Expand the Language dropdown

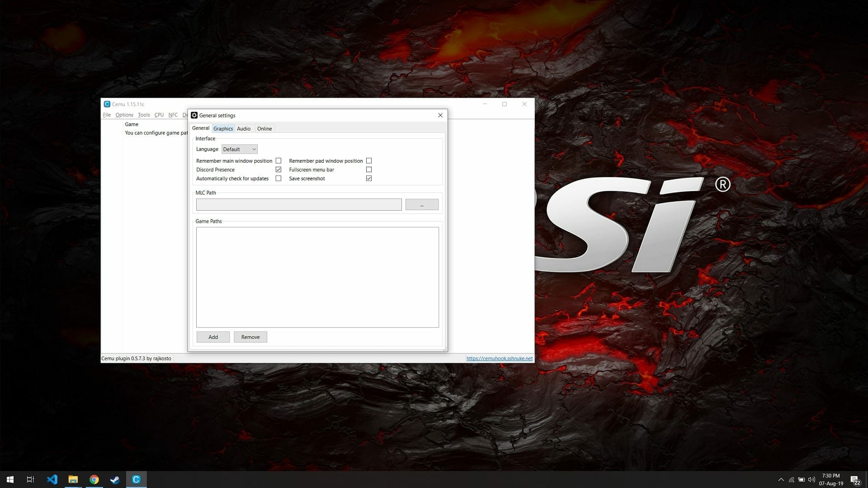(240, 149)
